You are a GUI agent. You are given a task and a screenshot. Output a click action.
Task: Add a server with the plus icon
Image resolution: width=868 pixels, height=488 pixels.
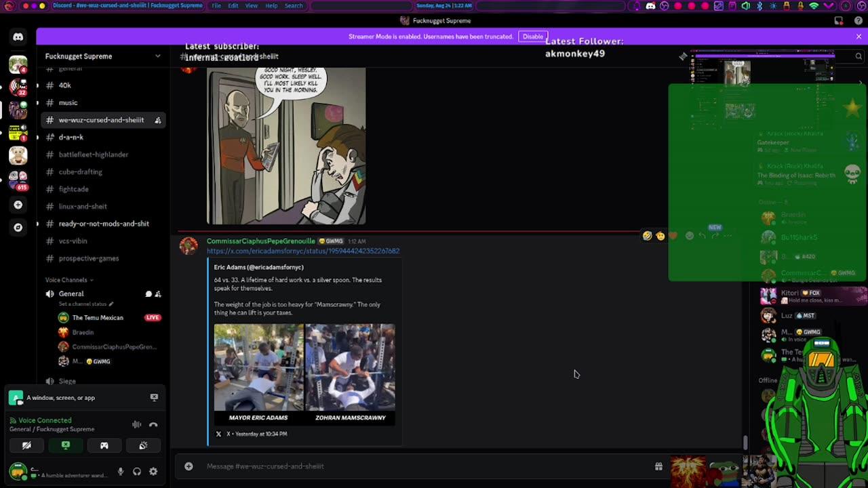[18, 205]
